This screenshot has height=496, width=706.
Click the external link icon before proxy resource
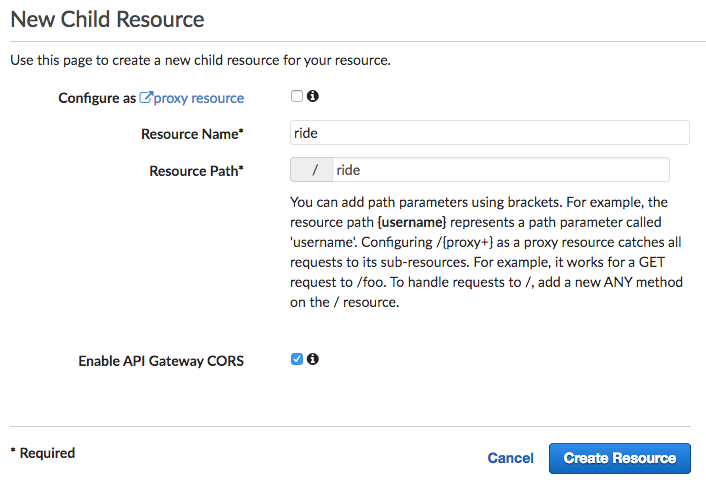click(146, 97)
